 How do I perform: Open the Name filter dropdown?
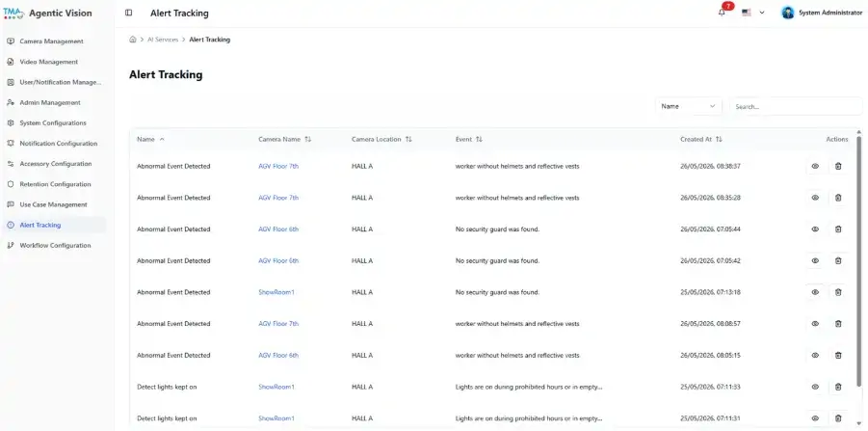tap(689, 106)
